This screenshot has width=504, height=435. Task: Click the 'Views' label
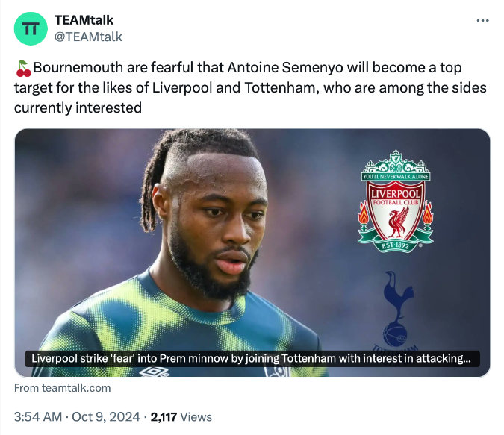[196, 417]
